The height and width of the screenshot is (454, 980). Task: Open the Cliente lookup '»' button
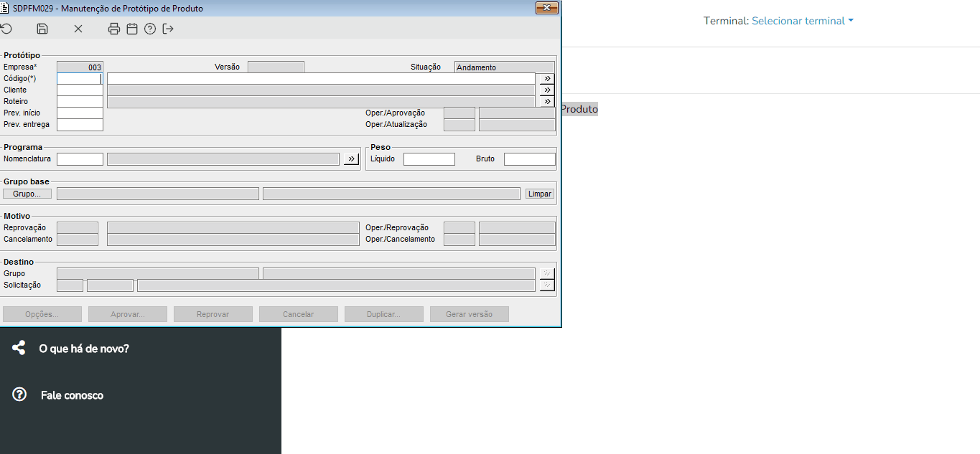547,90
